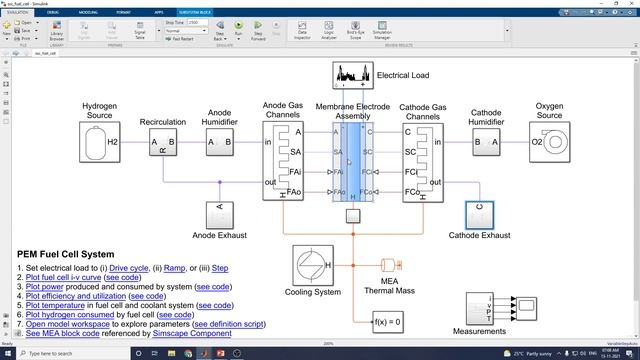
Task: Select the f(x) = 0 solver block
Action: tap(388, 322)
